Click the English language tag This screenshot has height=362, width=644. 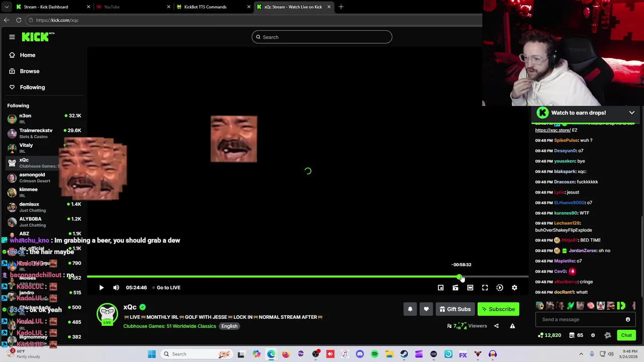coord(229,326)
